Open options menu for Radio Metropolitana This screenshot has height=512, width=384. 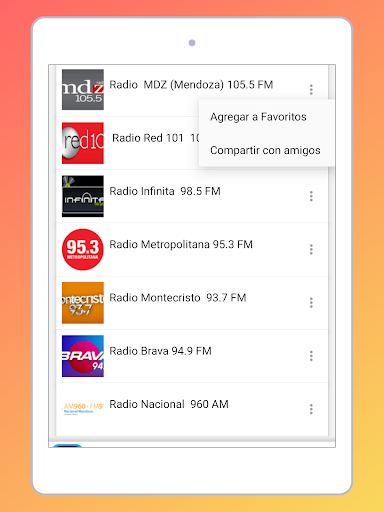point(311,249)
